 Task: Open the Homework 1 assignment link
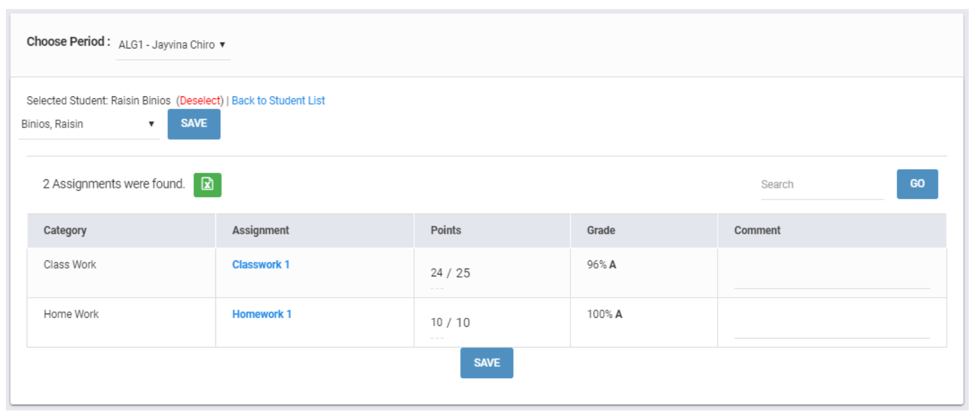coord(262,314)
